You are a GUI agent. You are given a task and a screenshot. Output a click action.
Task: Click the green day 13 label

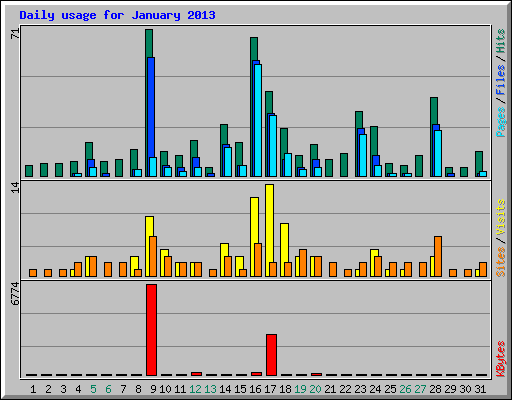210,389
